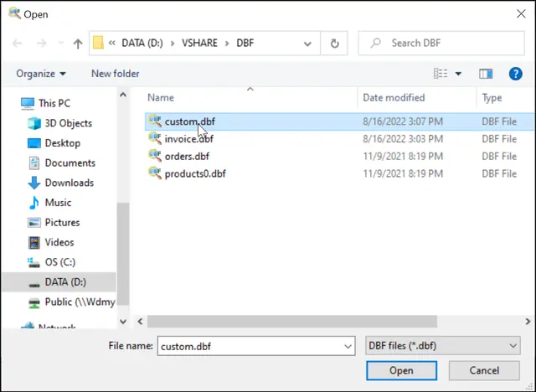The image size is (536, 392).
Task: Click the Open button
Action: pos(401,370)
